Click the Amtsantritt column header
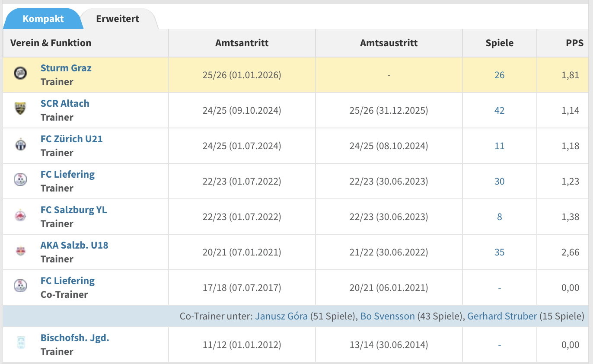The image size is (593, 364). coord(242,43)
